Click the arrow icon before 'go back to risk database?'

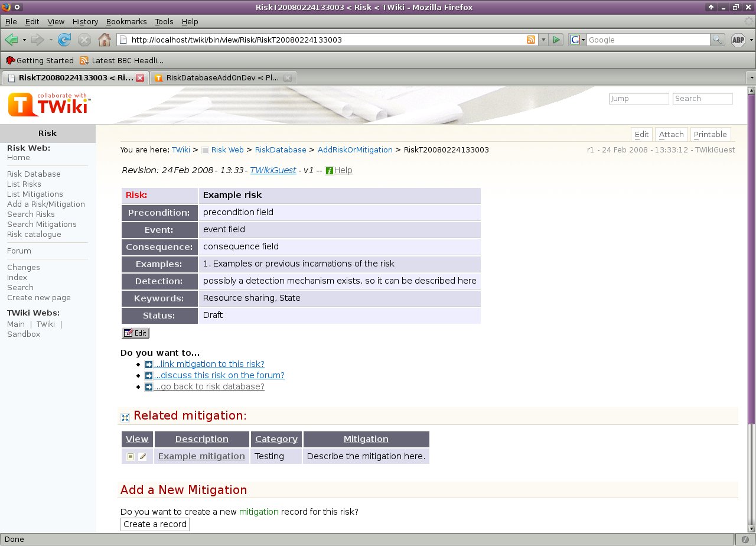[x=148, y=386]
